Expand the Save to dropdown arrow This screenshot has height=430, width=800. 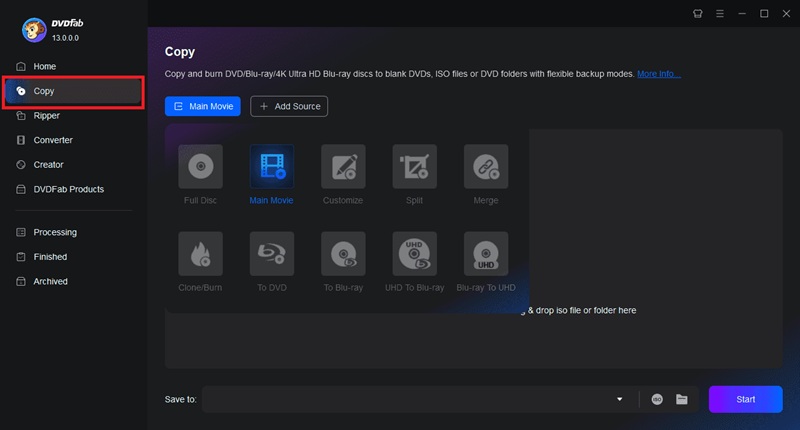click(619, 399)
